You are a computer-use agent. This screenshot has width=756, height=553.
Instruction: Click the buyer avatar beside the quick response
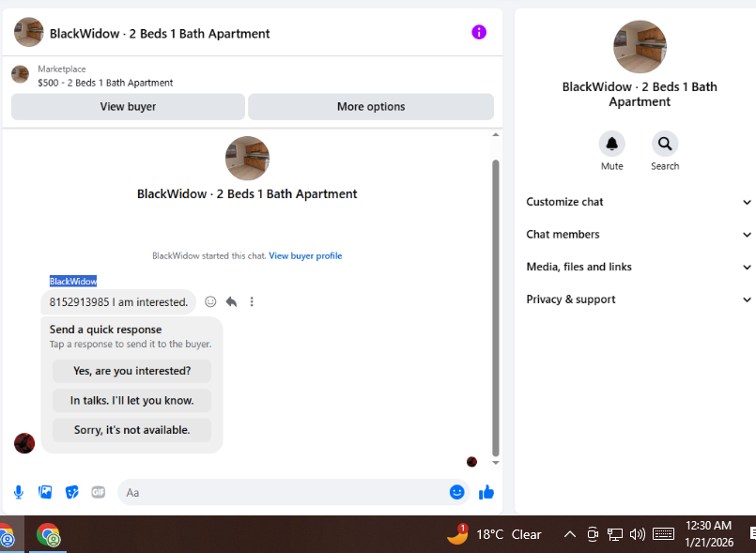[24, 443]
